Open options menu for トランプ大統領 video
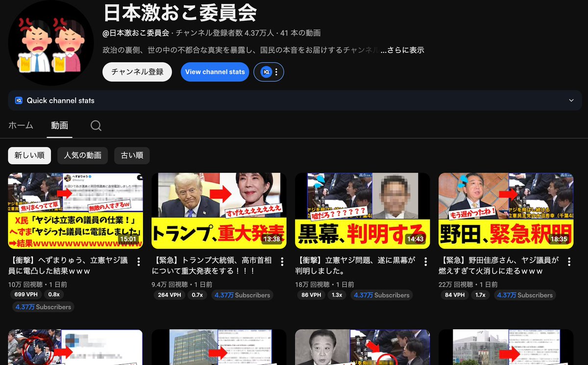 [282, 262]
